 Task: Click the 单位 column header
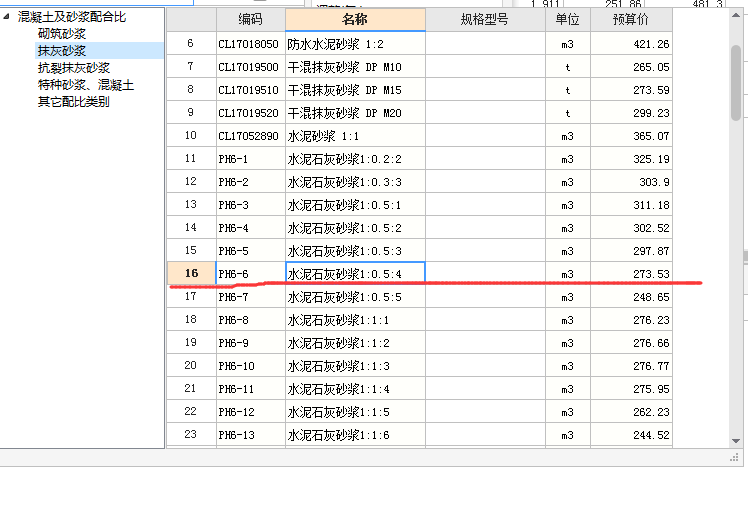coord(568,20)
